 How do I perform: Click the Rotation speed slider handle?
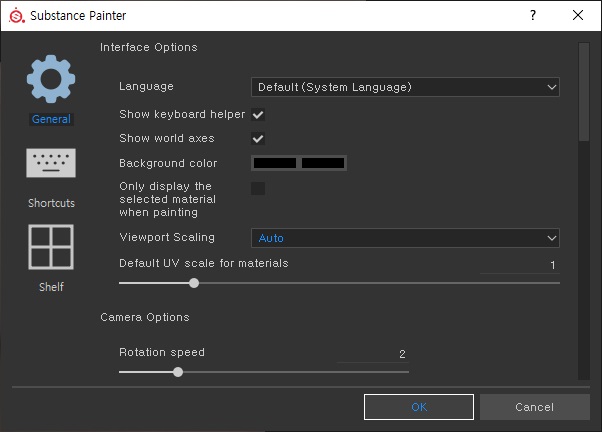pyautogui.click(x=178, y=372)
